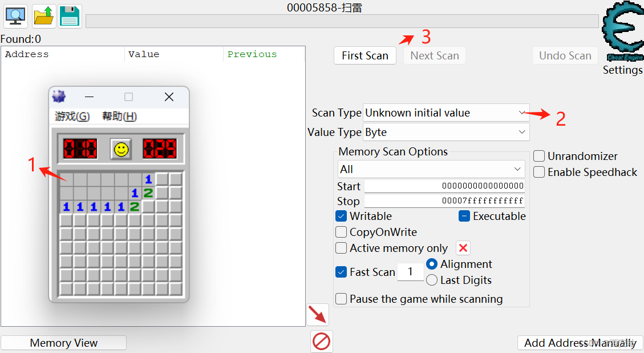Click the Address column header
This screenshot has width=644, height=353.
pyautogui.click(x=62, y=54)
